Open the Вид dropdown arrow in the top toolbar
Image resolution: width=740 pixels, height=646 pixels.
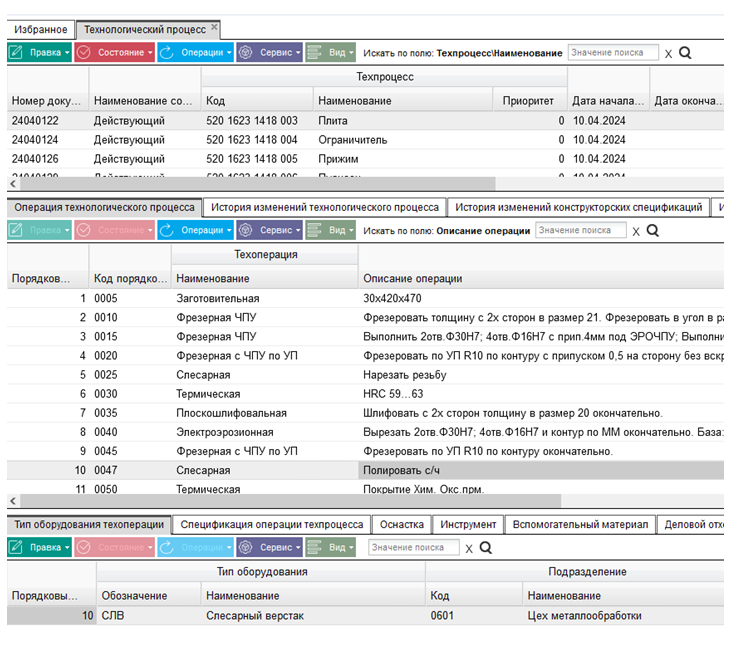click(x=351, y=52)
